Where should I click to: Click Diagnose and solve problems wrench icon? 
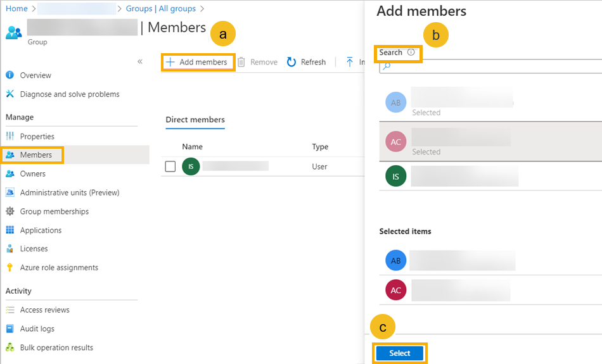[10, 94]
